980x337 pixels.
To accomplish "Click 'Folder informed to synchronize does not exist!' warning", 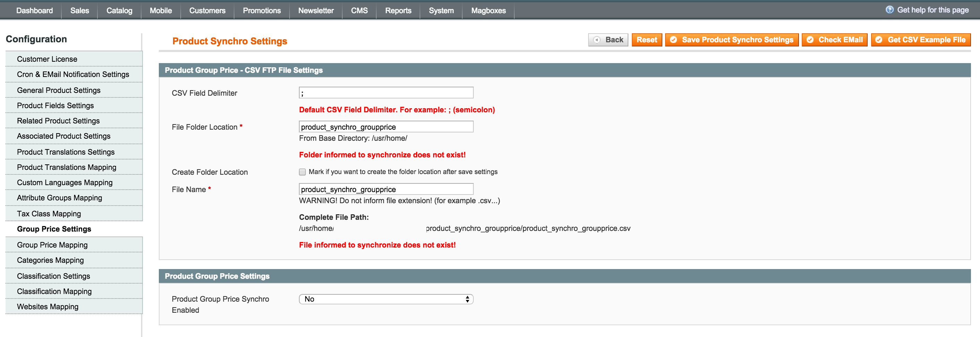I will [x=382, y=155].
